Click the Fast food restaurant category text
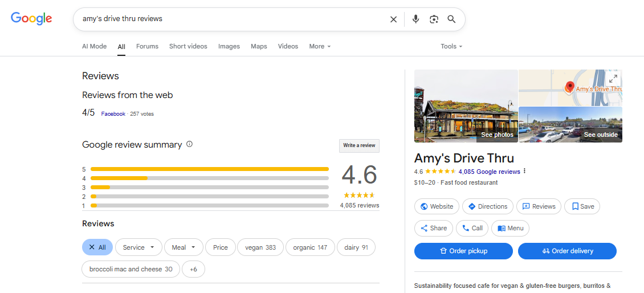Screen dimensions: 644x293 (x=469, y=182)
